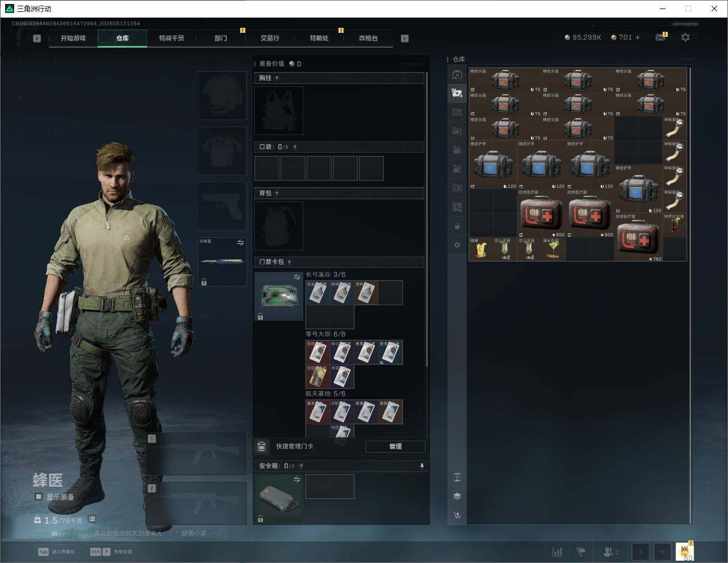Select the 战地医疗箱 with 762 durability
This screenshot has width=728, height=563.
coord(638,237)
